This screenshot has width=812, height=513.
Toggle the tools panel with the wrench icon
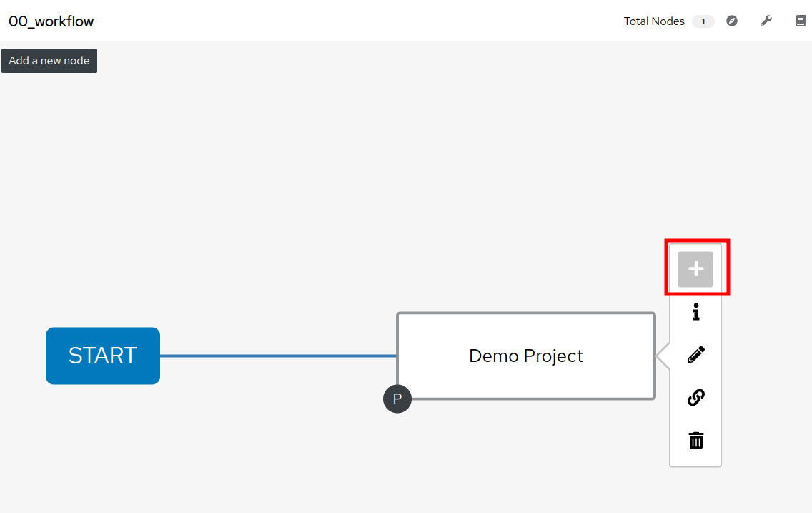click(766, 21)
